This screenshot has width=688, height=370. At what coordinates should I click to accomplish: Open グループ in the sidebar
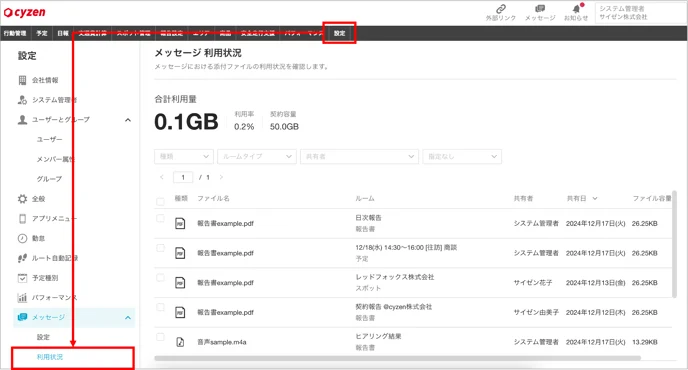tap(49, 179)
